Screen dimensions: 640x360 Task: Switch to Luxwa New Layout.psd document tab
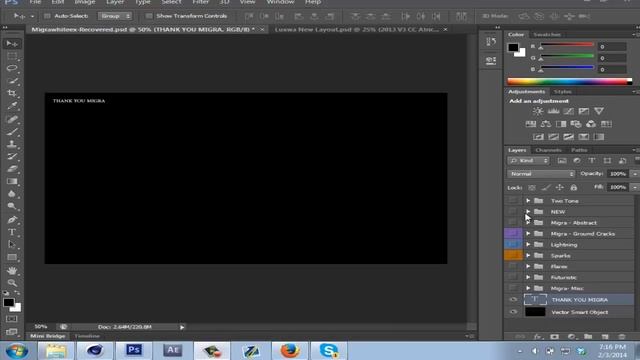[357, 29]
